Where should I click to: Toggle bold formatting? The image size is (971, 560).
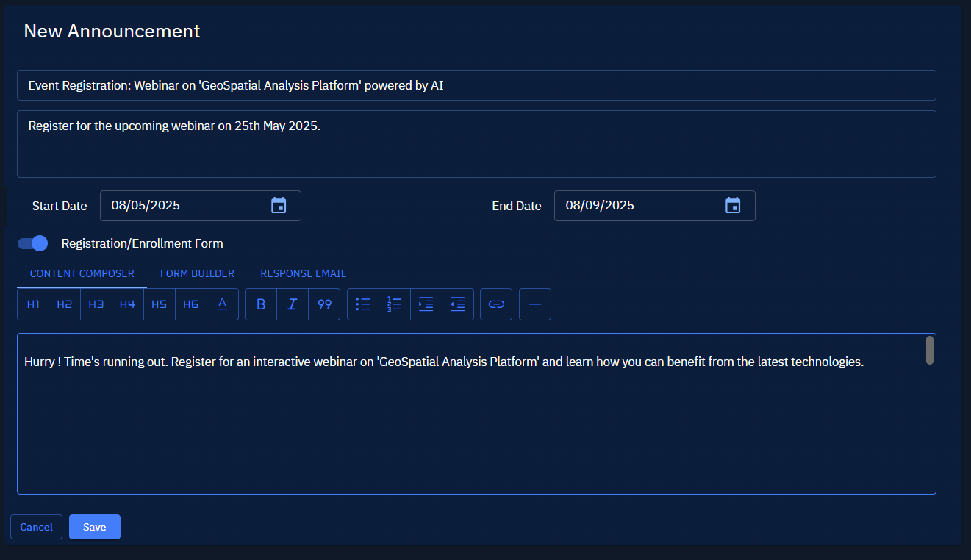tap(260, 304)
